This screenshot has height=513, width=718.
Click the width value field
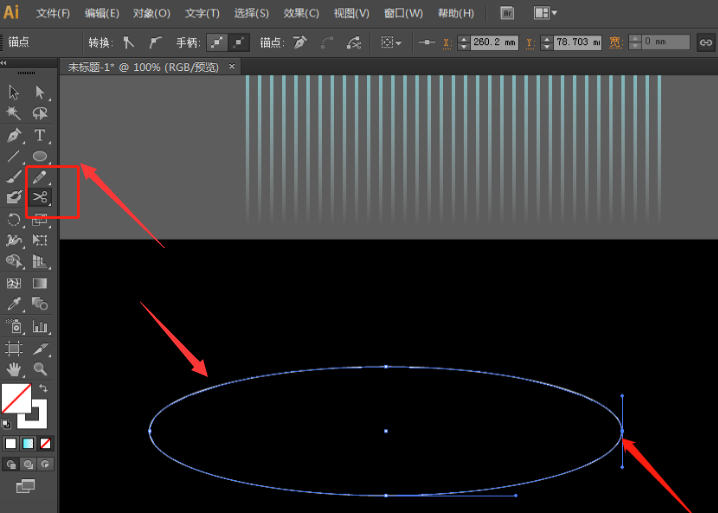click(x=666, y=42)
